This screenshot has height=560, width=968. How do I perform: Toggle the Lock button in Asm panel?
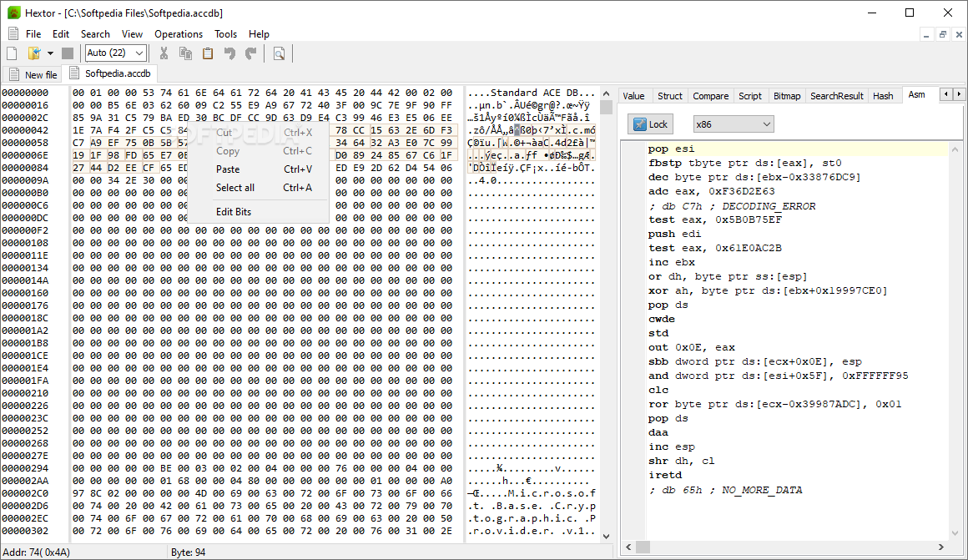tap(650, 124)
